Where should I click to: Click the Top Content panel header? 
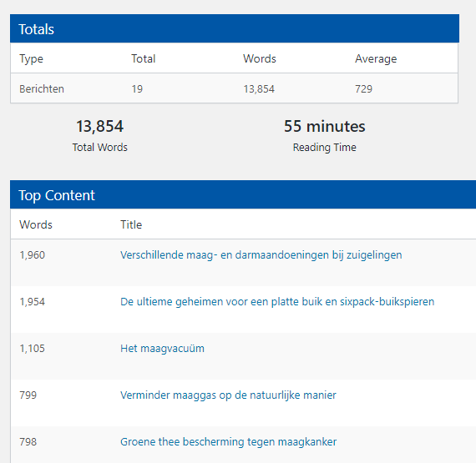click(x=243, y=194)
